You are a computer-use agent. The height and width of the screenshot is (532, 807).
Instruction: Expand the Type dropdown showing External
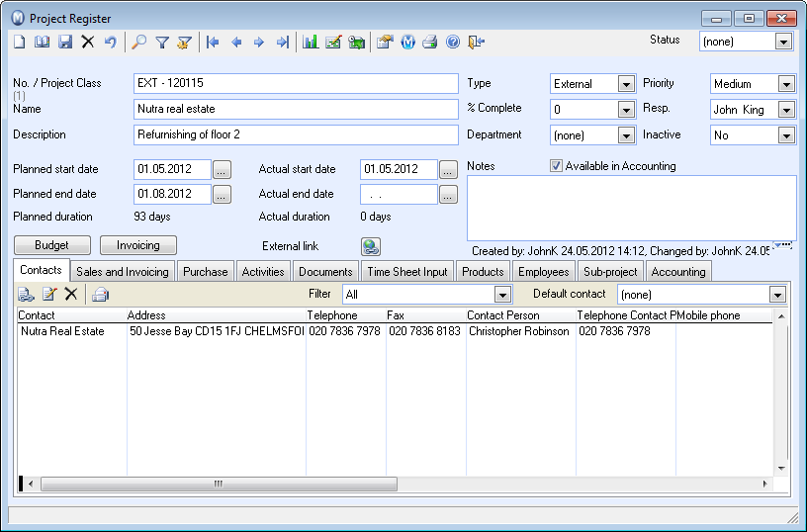(626, 84)
